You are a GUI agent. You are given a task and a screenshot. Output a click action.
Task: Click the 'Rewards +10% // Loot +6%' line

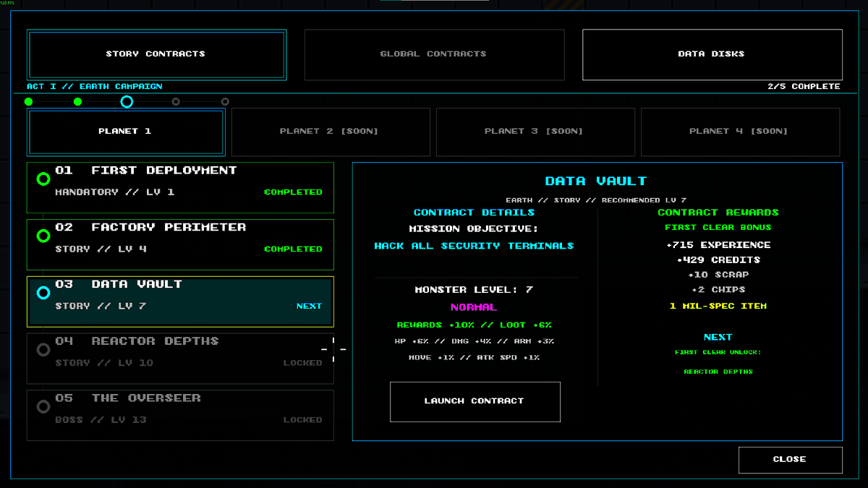[x=474, y=325]
